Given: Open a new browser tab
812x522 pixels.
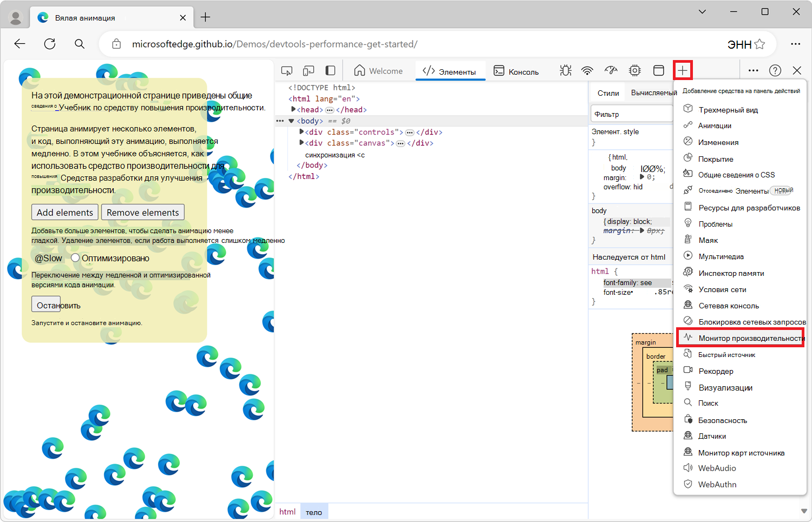Looking at the screenshot, I should pos(205,17).
